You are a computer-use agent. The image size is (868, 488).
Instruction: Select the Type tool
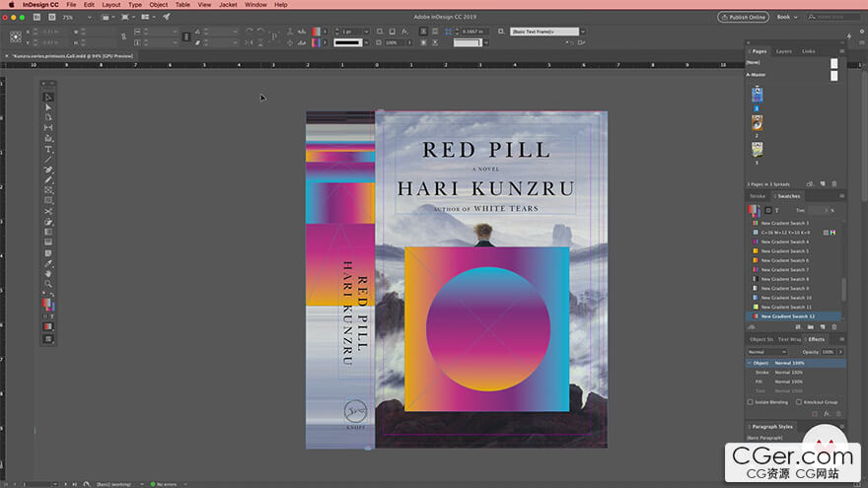click(x=48, y=150)
